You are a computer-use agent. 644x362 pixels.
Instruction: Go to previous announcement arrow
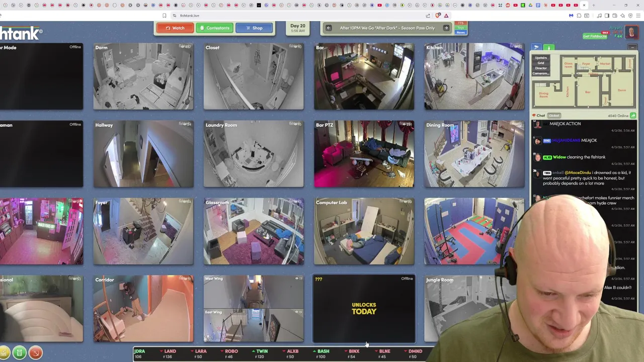(x=328, y=28)
